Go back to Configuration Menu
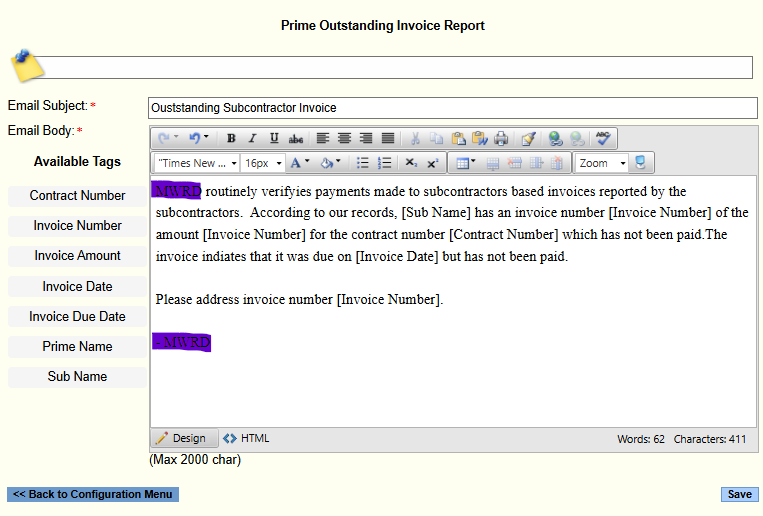763x516 pixels. (x=93, y=494)
